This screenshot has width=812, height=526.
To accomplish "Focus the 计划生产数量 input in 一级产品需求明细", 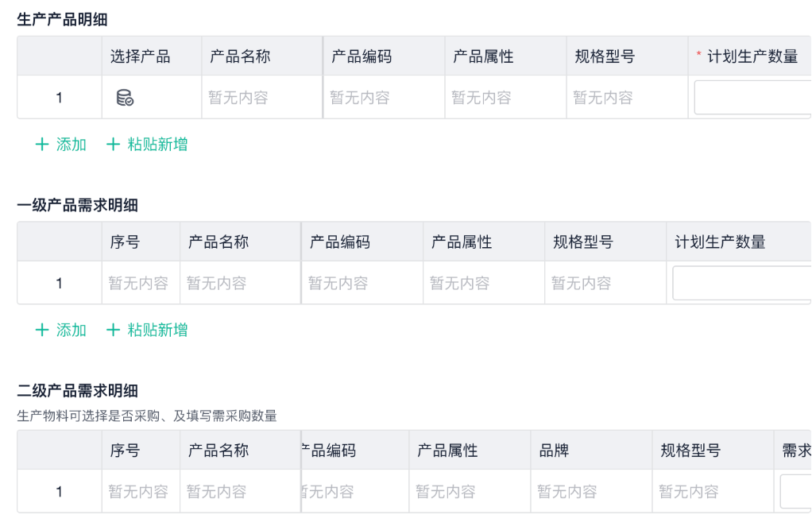I will click(741, 283).
